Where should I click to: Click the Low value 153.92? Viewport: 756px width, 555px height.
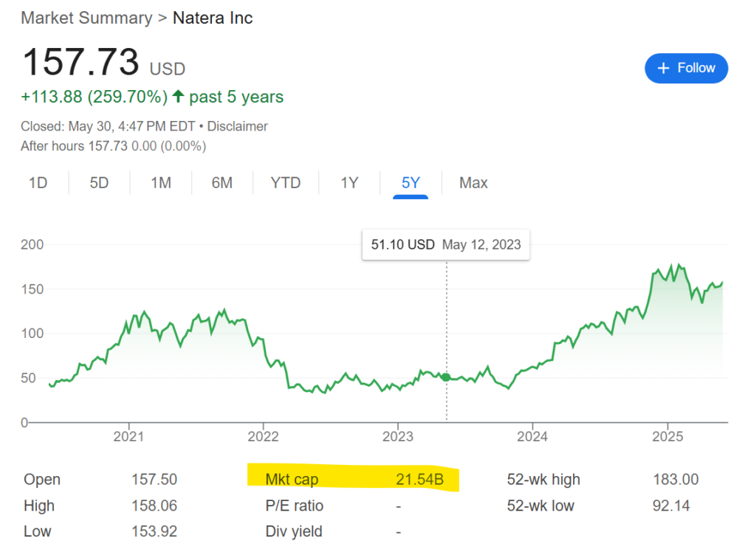tap(154, 531)
